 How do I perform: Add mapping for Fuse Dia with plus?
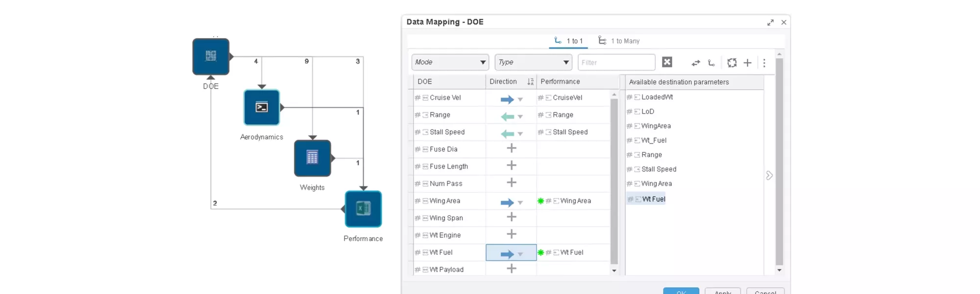(512, 148)
